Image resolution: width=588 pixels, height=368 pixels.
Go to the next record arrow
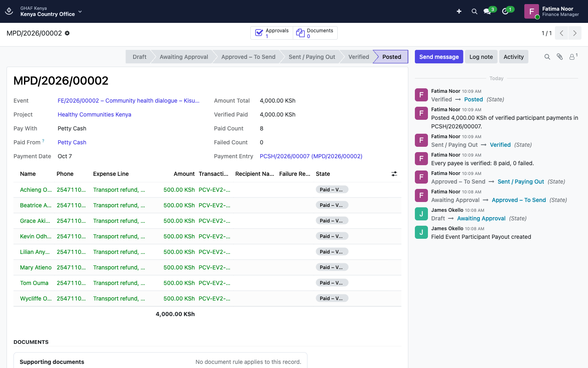(x=575, y=33)
